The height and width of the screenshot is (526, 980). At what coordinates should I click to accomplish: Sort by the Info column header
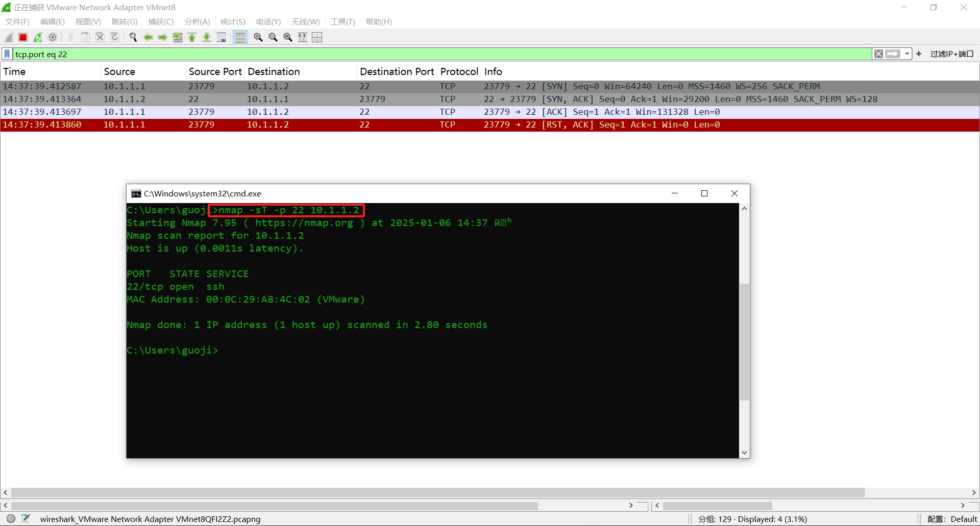tap(730, 72)
